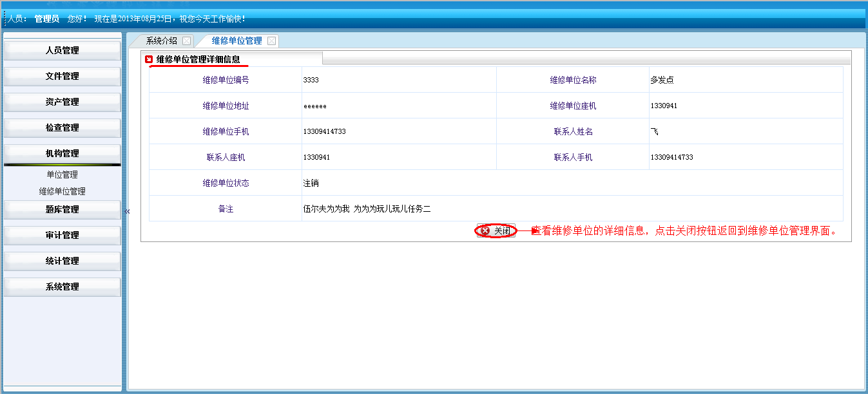Screen dimensions: 868x394
Task: Expand the 审计管理 section
Action: tap(63, 235)
